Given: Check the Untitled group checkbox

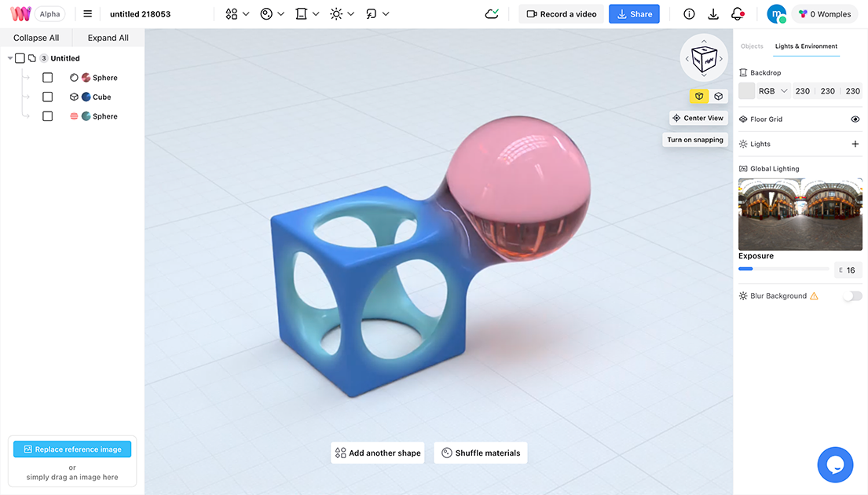Looking at the screenshot, I should click(20, 58).
